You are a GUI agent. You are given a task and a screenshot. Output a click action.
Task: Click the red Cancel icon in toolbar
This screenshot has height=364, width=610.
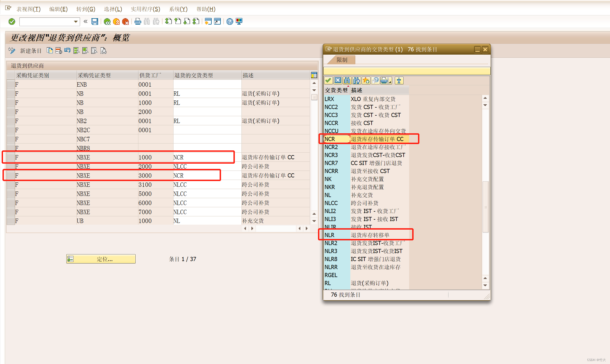click(125, 22)
